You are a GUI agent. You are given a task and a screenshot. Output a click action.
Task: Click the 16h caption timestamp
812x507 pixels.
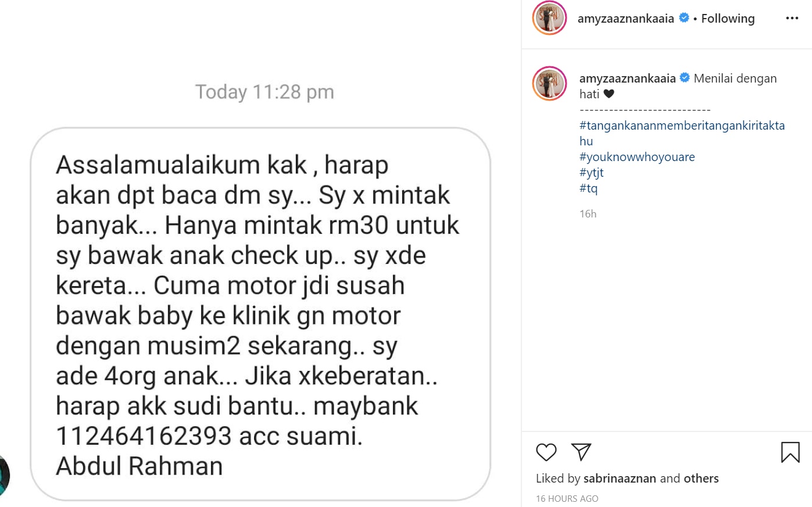click(x=588, y=214)
